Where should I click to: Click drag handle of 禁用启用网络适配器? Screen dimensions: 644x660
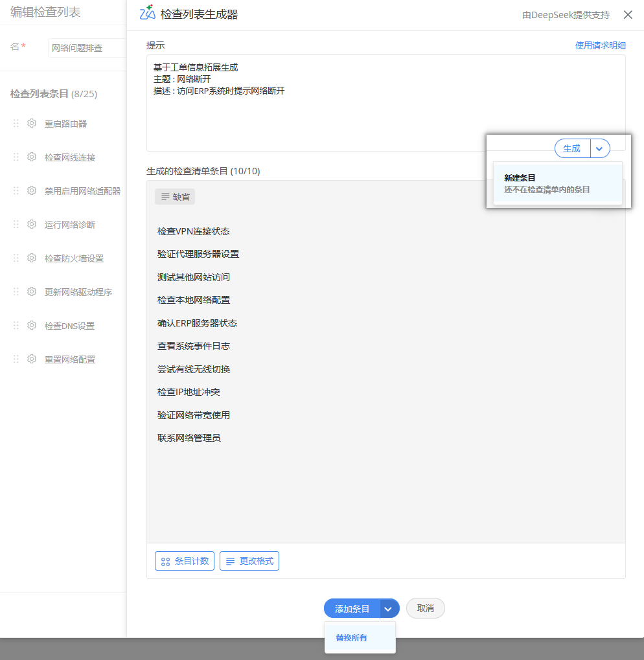(x=16, y=191)
